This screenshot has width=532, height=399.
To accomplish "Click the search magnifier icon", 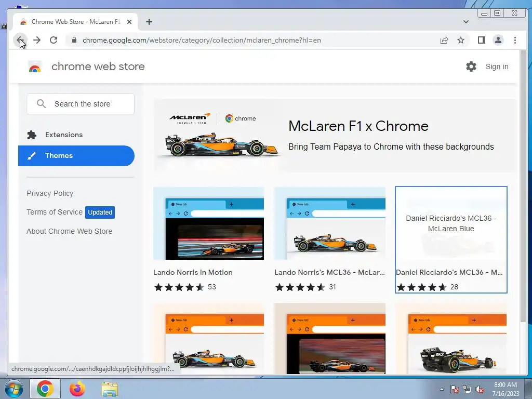I will tap(41, 104).
